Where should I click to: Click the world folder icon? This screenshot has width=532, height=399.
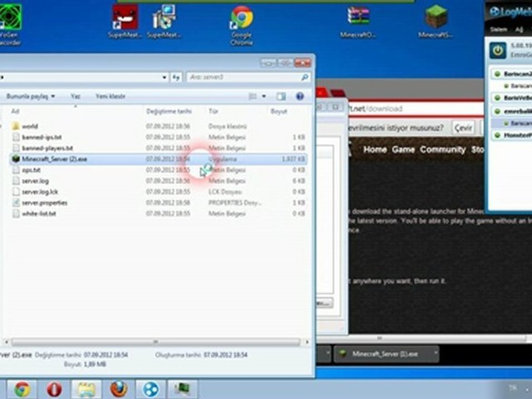pyautogui.click(x=16, y=126)
